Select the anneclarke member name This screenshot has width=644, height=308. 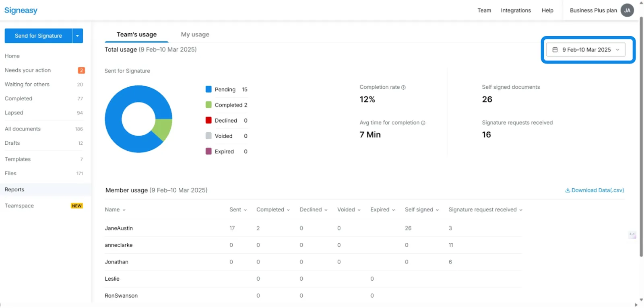coord(119,245)
